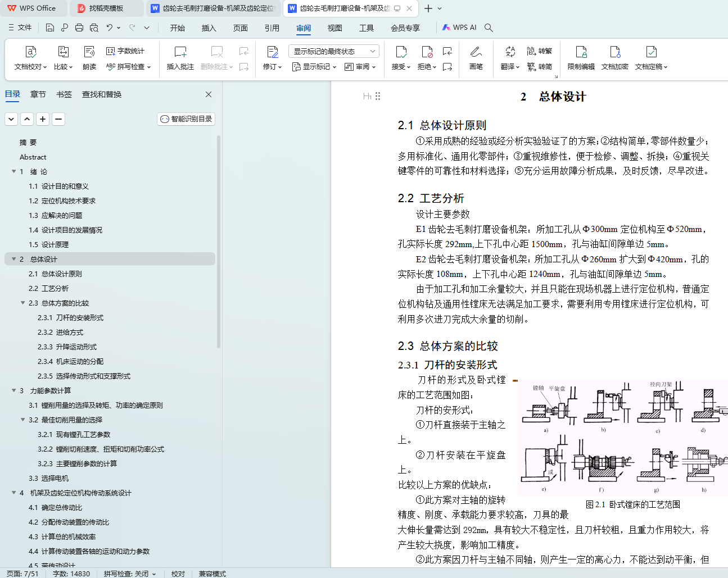Click the 接受 accept changes icon

click(x=401, y=52)
